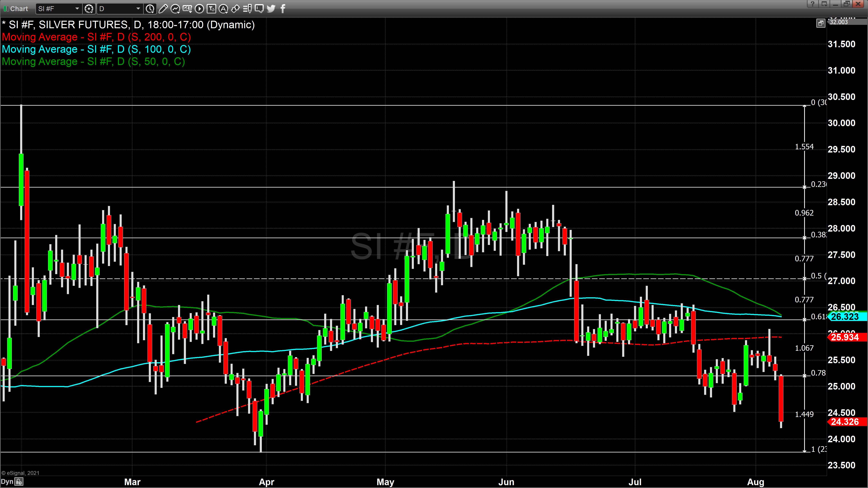Toggle the Dyn lock icon
The height and width of the screenshot is (488, 868).
pos(19,482)
